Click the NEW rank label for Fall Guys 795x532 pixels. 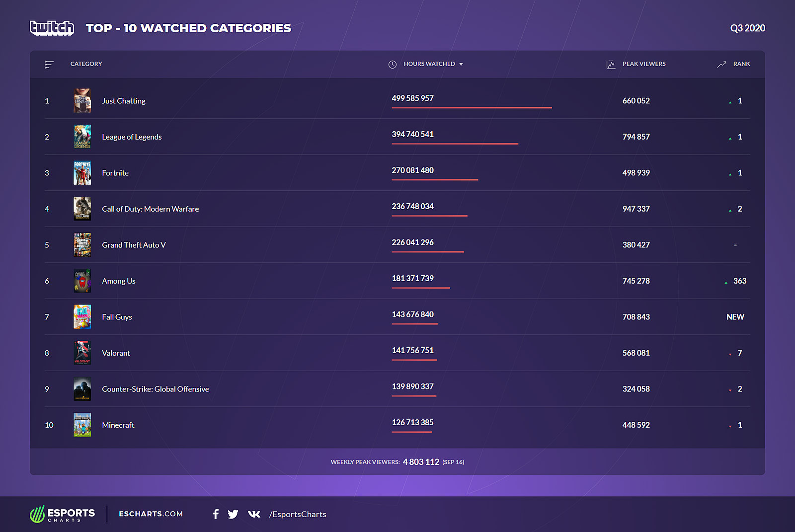(735, 317)
